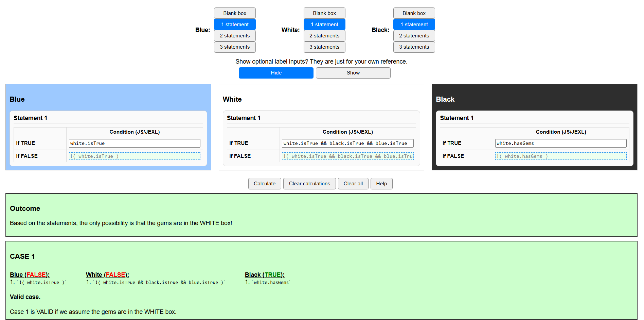This screenshot has width=644, height=320.
Task: Select Black's If FALSE condition box
Action: coord(560,156)
